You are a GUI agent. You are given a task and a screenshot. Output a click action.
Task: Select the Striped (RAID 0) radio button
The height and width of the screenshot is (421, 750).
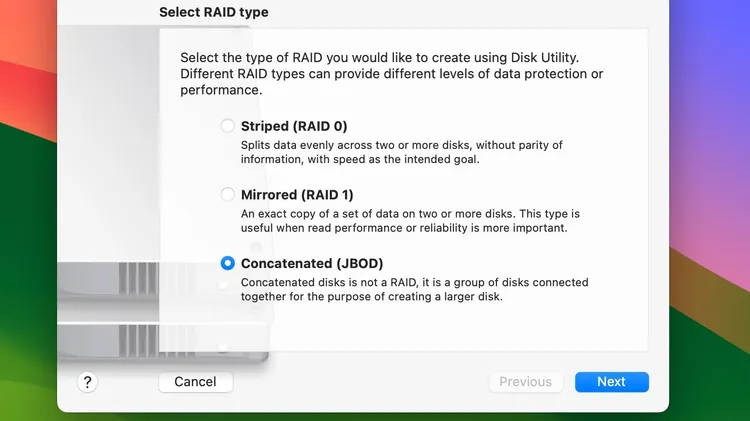tap(228, 126)
